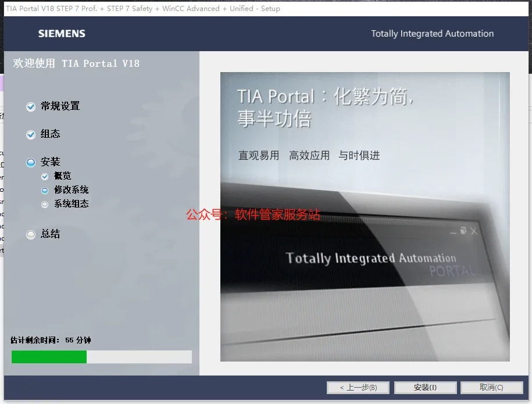Click the Totally Integrated Automation header text
The image size is (532, 404).
click(432, 34)
